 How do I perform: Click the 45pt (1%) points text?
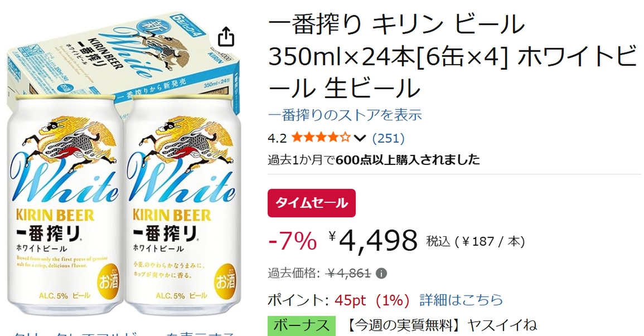pyautogui.click(x=372, y=300)
